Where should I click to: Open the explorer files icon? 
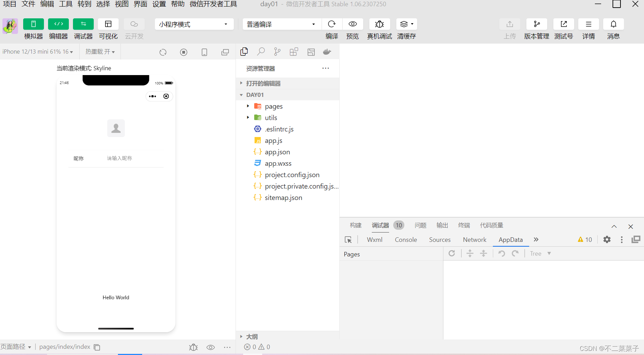[x=244, y=52]
